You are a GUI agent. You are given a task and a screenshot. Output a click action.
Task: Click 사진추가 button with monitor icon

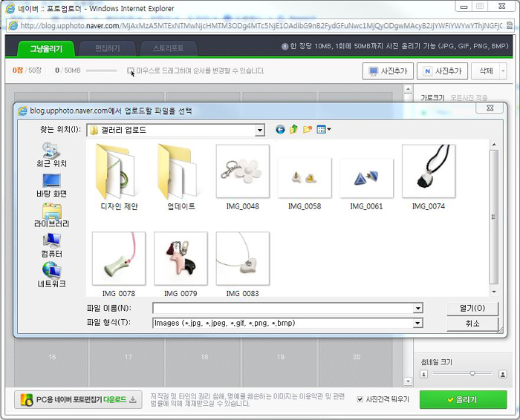[388, 71]
